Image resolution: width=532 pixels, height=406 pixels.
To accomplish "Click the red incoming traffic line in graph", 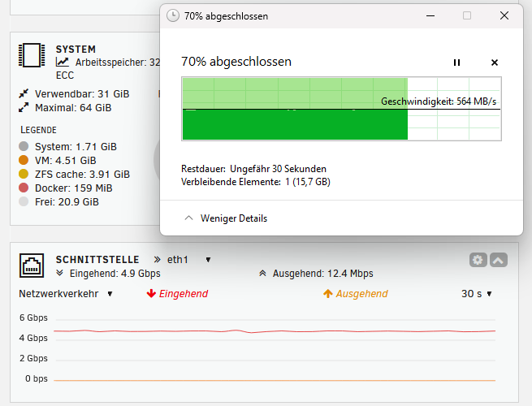I will pos(275,331).
